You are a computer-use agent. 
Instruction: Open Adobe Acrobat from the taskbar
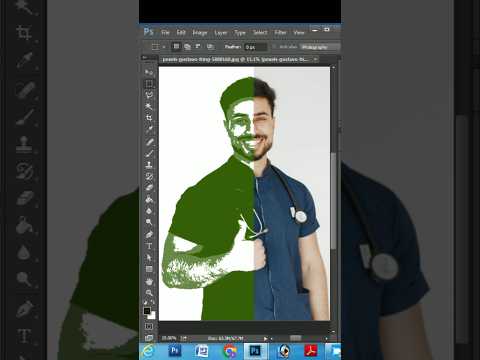click(x=311, y=351)
